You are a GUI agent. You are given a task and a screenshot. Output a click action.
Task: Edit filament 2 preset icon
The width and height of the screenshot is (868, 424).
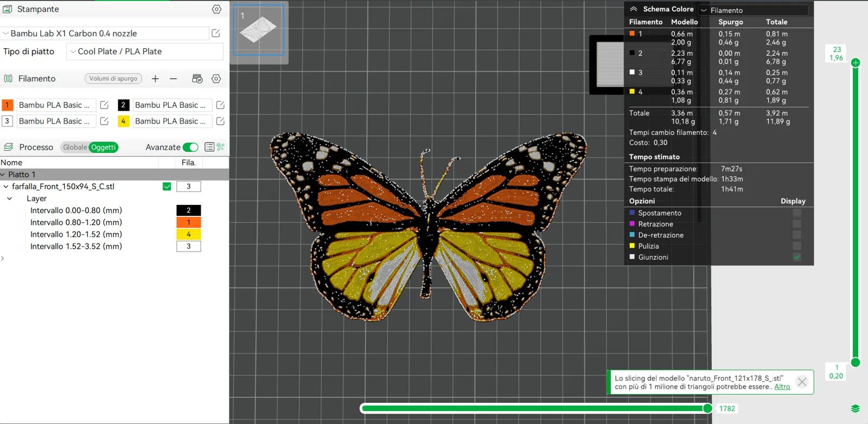pyautogui.click(x=220, y=105)
